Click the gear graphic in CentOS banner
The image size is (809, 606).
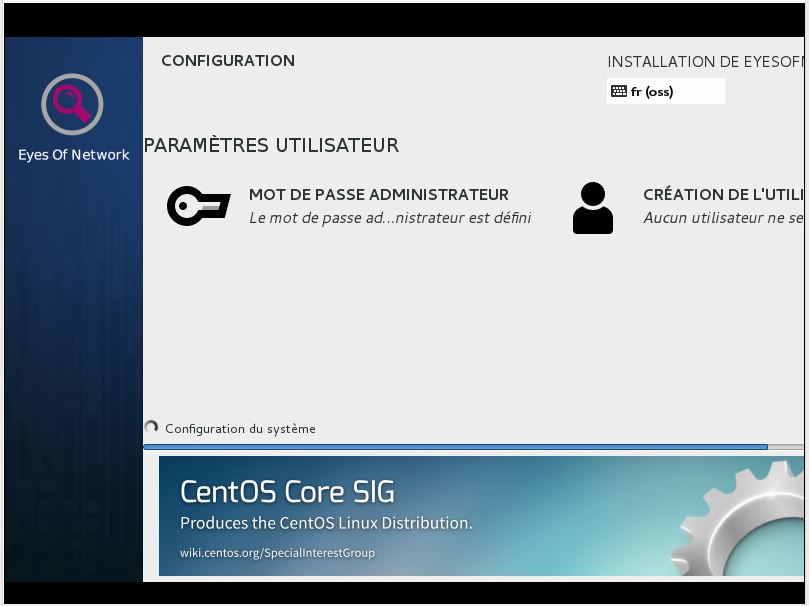click(x=738, y=518)
